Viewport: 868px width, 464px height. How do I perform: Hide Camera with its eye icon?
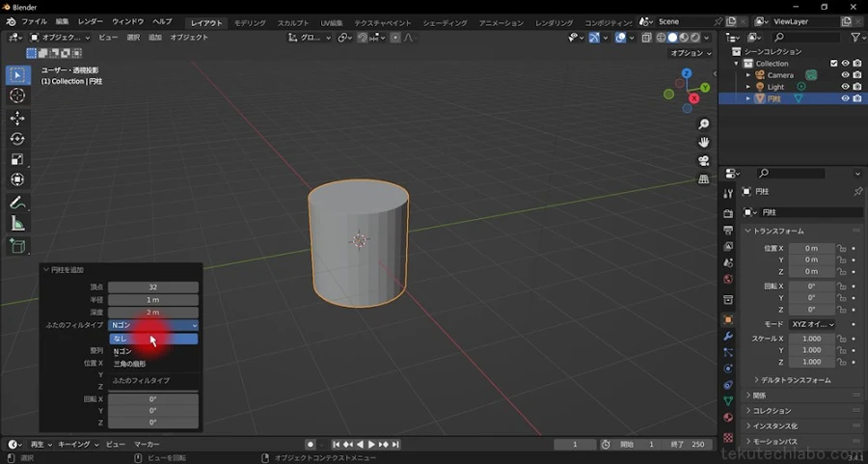click(845, 74)
